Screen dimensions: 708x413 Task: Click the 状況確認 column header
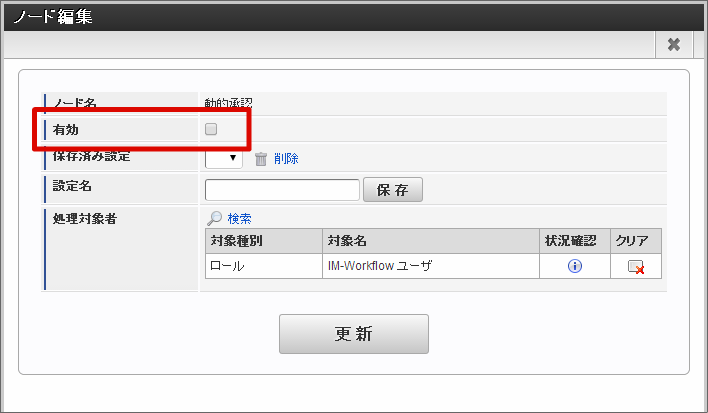click(x=575, y=241)
